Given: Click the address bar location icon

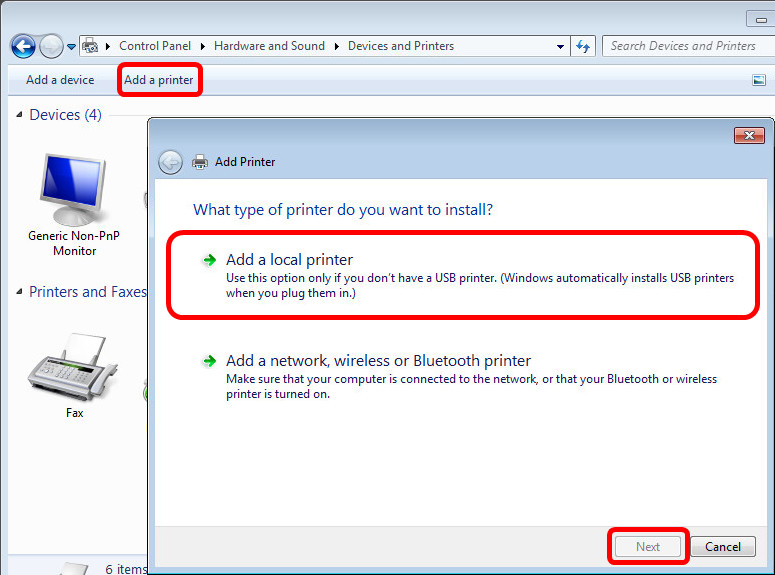Looking at the screenshot, I should (90, 46).
